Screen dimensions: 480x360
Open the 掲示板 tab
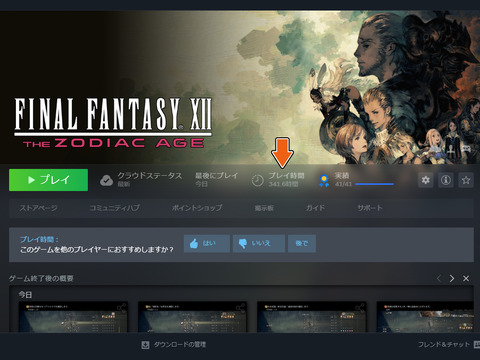coord(264,208)
